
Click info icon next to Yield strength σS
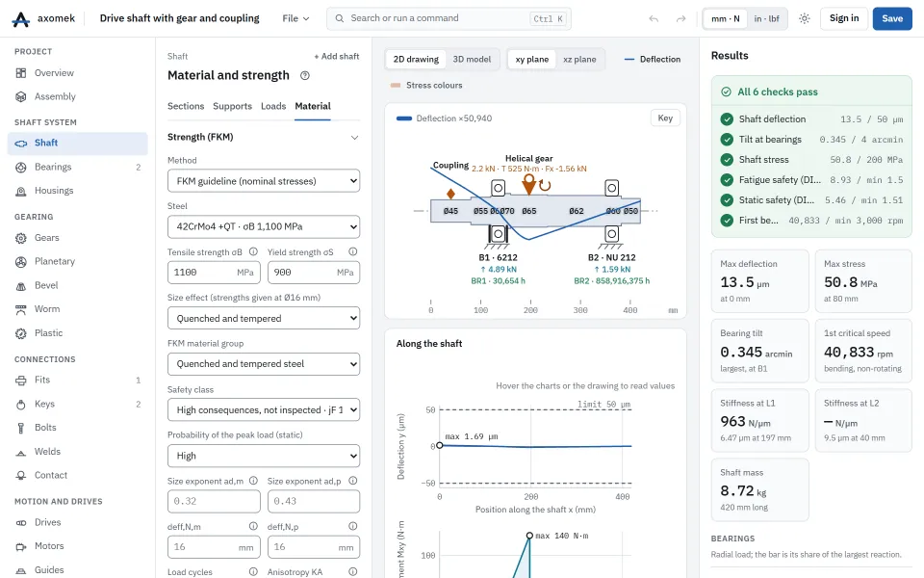pyautogui.click(x=353, y=251)
